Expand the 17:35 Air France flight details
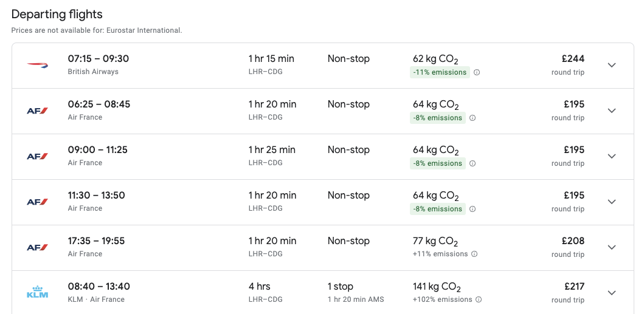The width and height of the screenshot is (644, 314). [x=612, y=247]
